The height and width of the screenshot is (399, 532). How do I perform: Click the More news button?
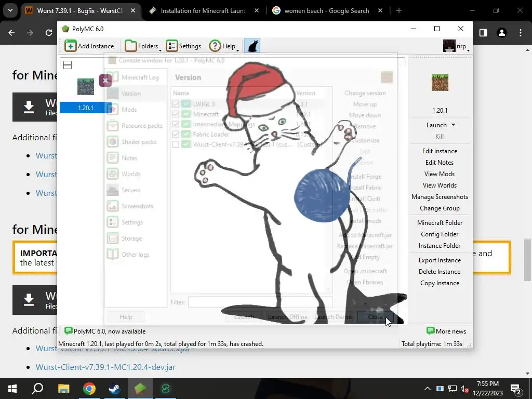(446, 331)
